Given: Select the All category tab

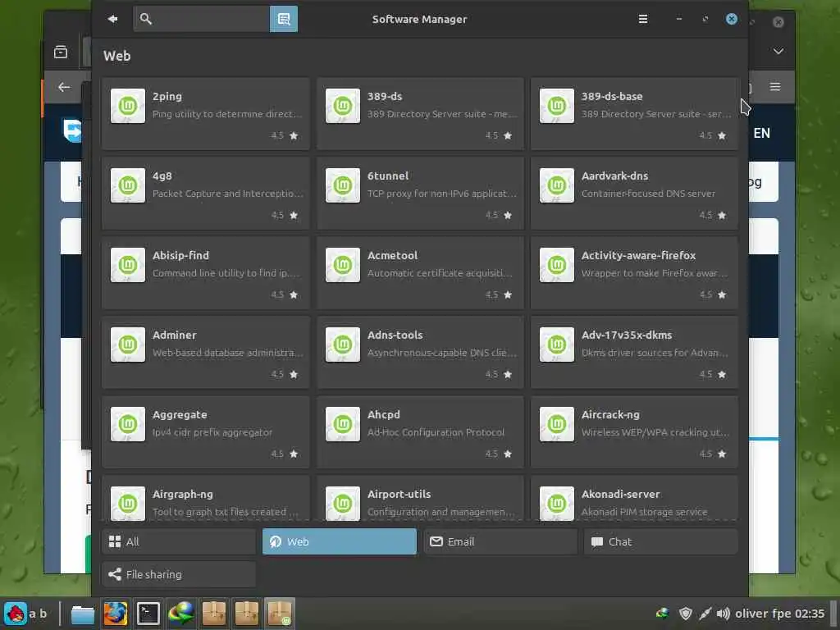Looking at the screenshot, I should (x=179, y=541).
